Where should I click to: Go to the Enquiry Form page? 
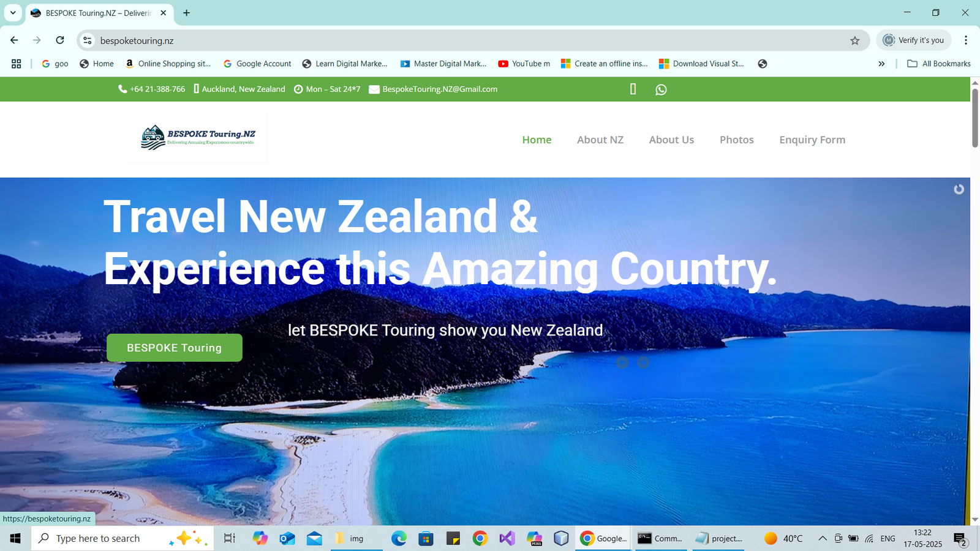pos(812,140)
